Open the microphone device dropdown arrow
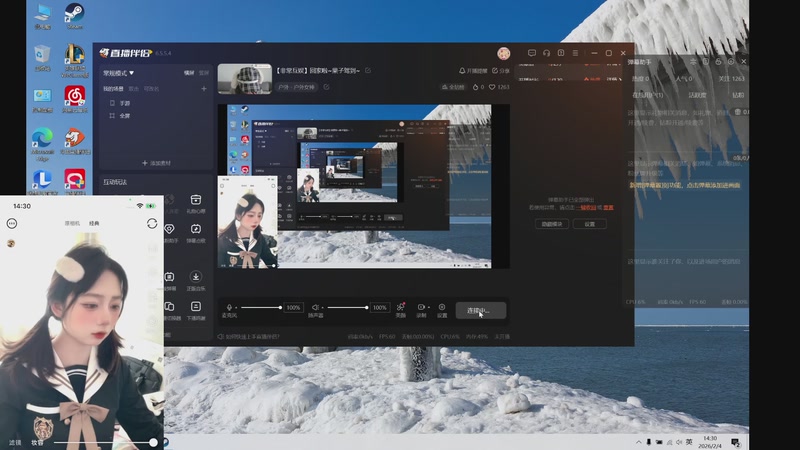Viewport: 800px width, 450px height. coord(236,308)
